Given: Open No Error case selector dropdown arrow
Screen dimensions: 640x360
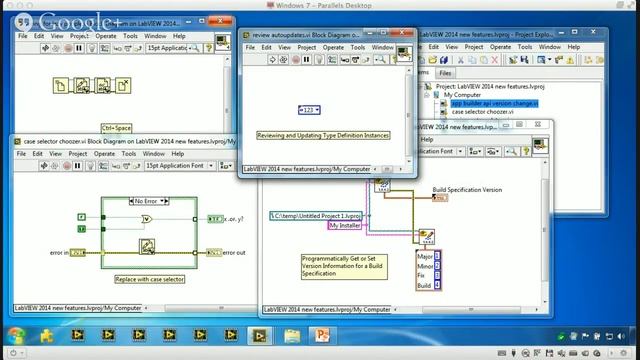Looking at the screenshot, I should point(162,201).
